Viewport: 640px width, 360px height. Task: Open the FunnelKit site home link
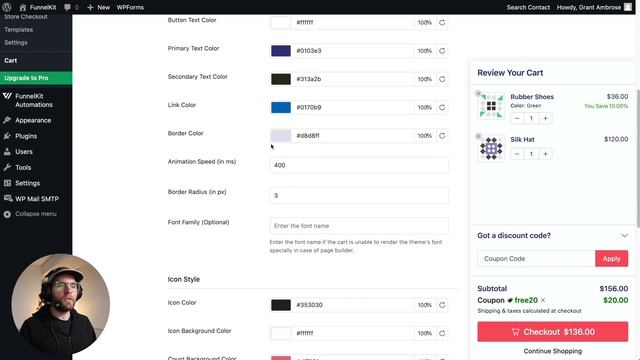pos(38,7)
